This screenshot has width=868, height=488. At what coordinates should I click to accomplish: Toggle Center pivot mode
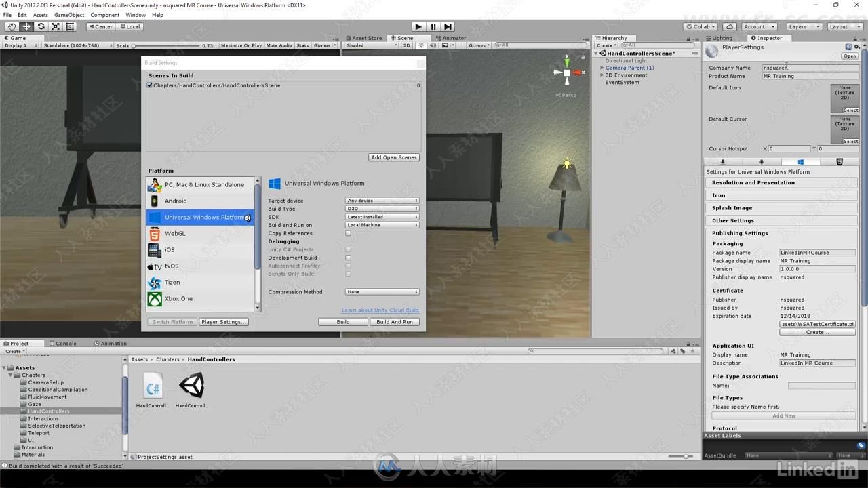coord(100,26)
